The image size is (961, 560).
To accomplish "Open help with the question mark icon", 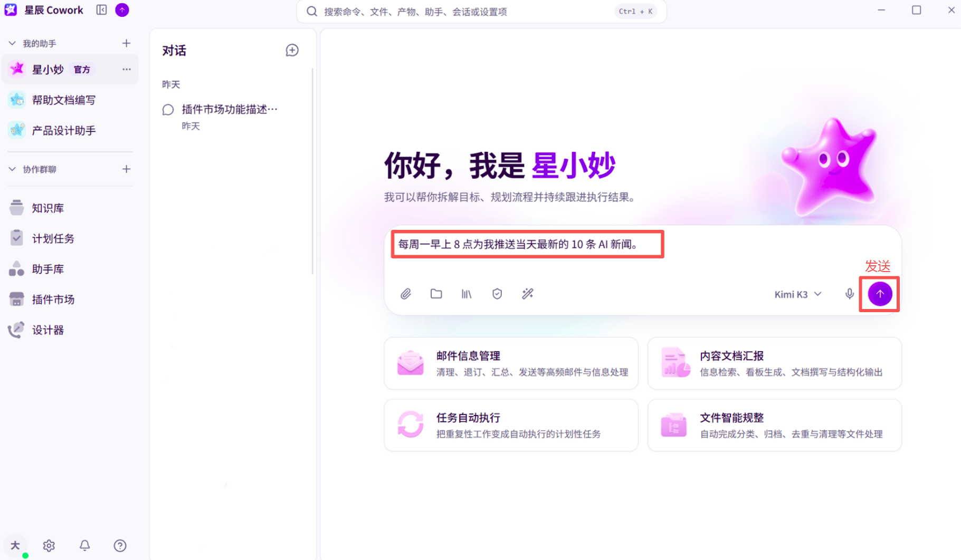I will 120,545.
